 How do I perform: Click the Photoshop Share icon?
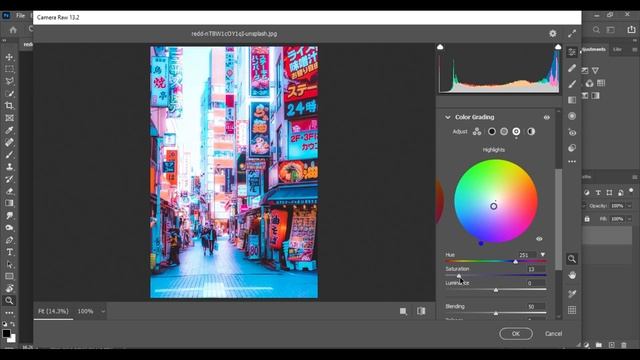[631, 30]
